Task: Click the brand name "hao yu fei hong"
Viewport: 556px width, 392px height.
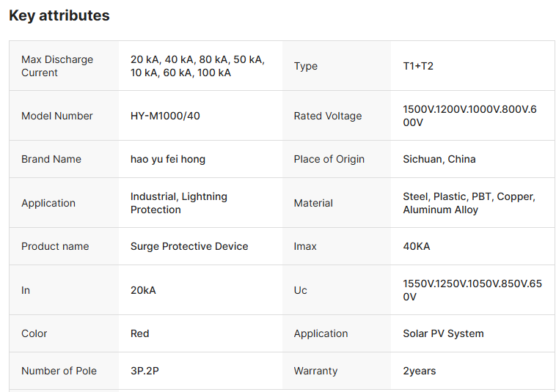Action: [x=168, y=159]
